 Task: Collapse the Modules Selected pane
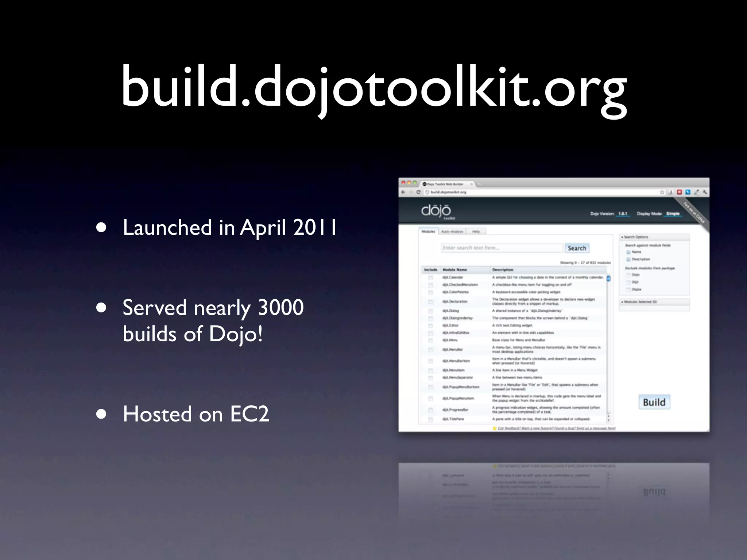(654, 302)
